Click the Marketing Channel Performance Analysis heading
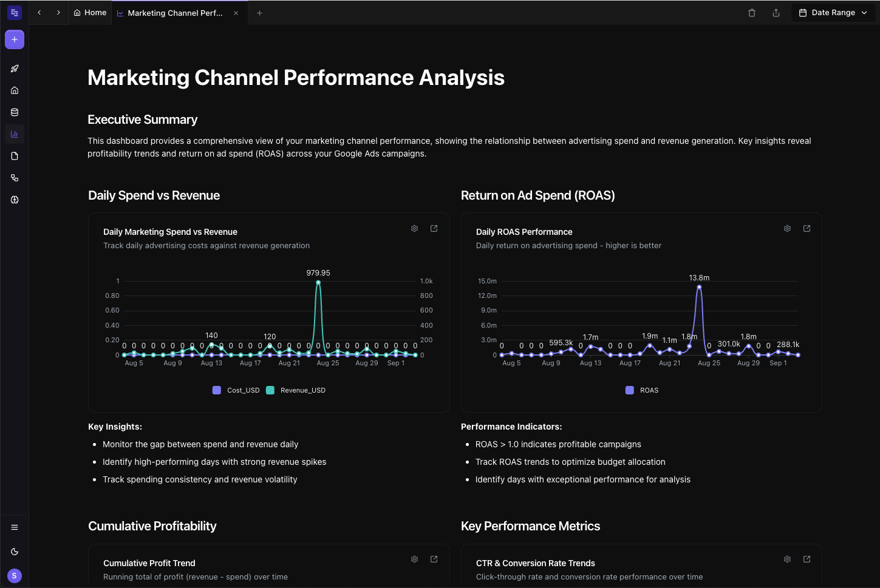 point(296,78)
